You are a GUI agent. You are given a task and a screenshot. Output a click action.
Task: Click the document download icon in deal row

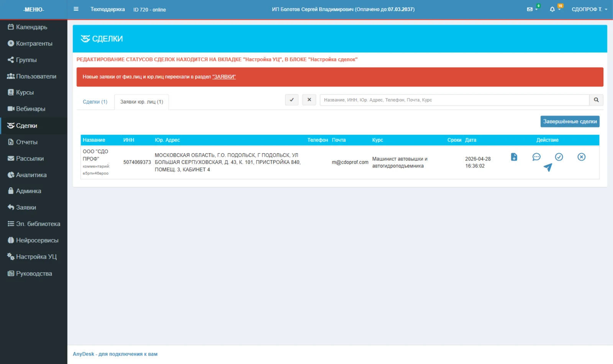pyautogui.click(x=514, y=157)
